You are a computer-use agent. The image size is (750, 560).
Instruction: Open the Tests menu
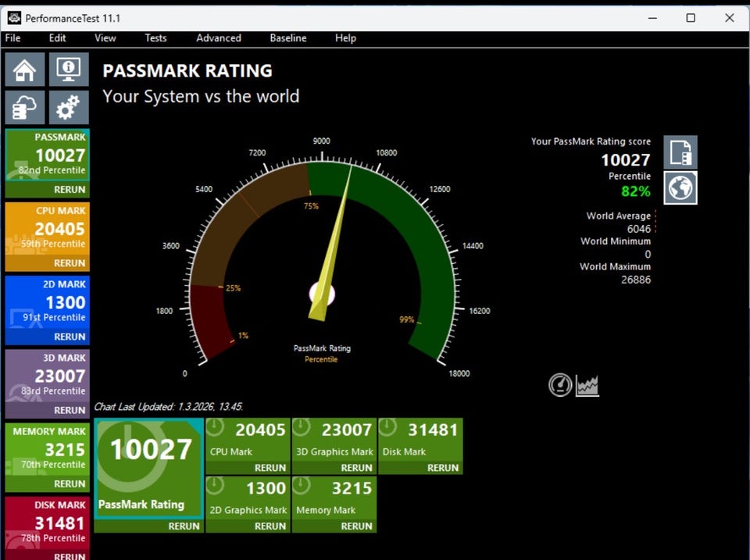click(156, 38)
